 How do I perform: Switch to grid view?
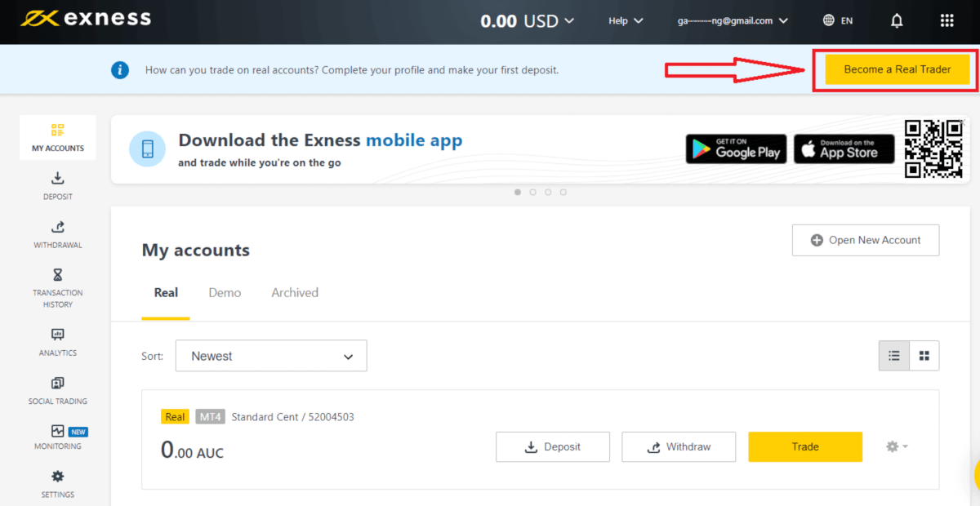point(924,356)
